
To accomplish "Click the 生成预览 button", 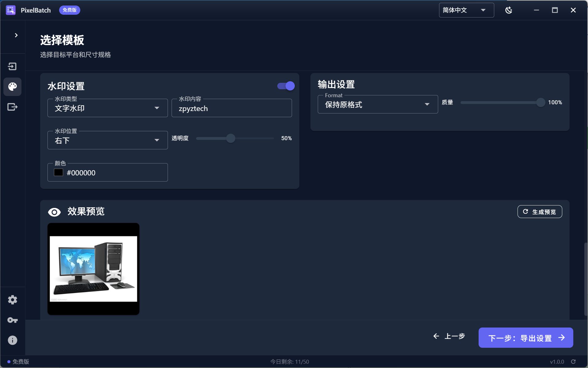I will point(539,211).
